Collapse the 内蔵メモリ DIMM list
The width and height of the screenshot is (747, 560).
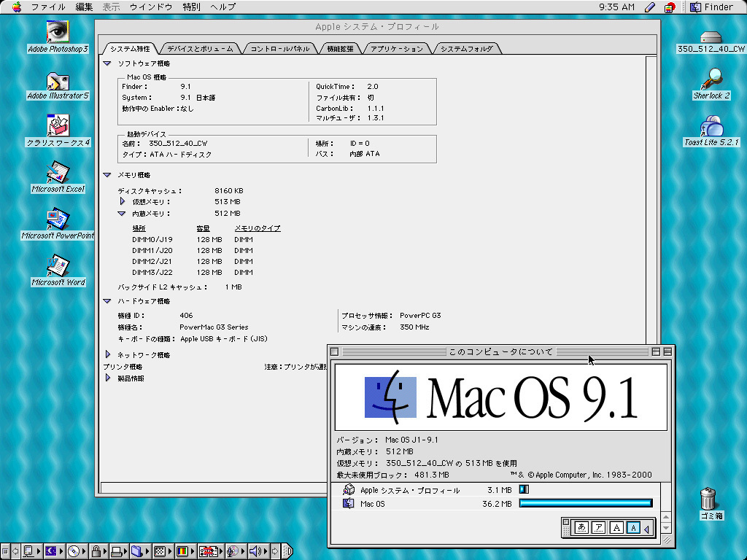coord(122,214)
